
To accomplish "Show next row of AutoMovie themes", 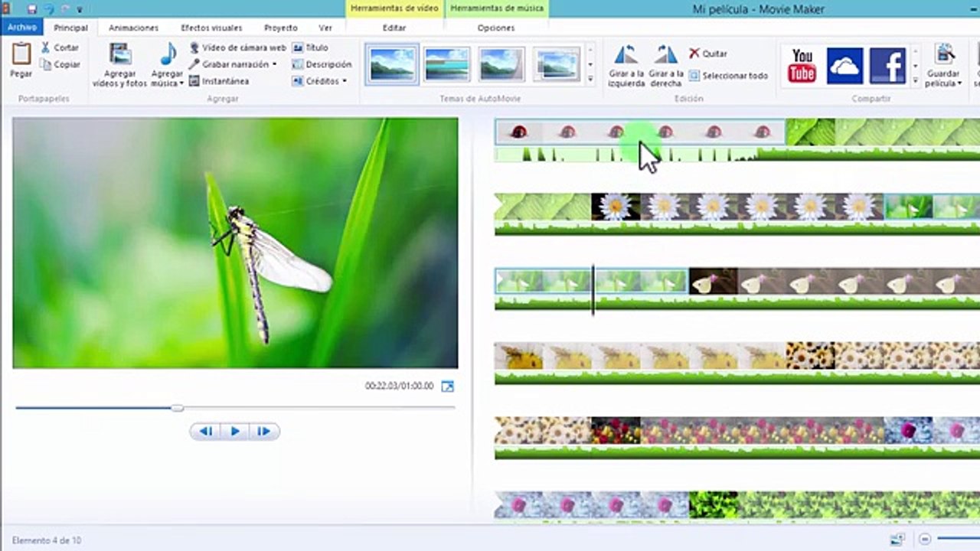I will pyautogui.click(x=590, y=65).
